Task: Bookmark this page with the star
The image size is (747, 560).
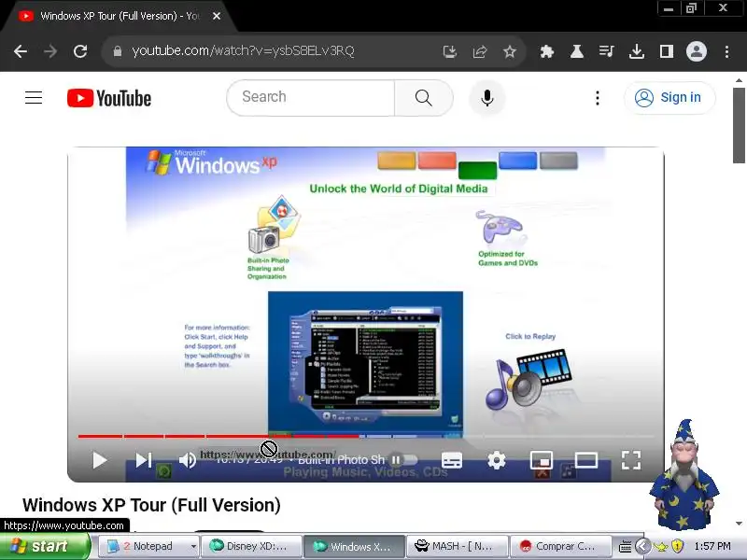Action: [x=510, y=51]
